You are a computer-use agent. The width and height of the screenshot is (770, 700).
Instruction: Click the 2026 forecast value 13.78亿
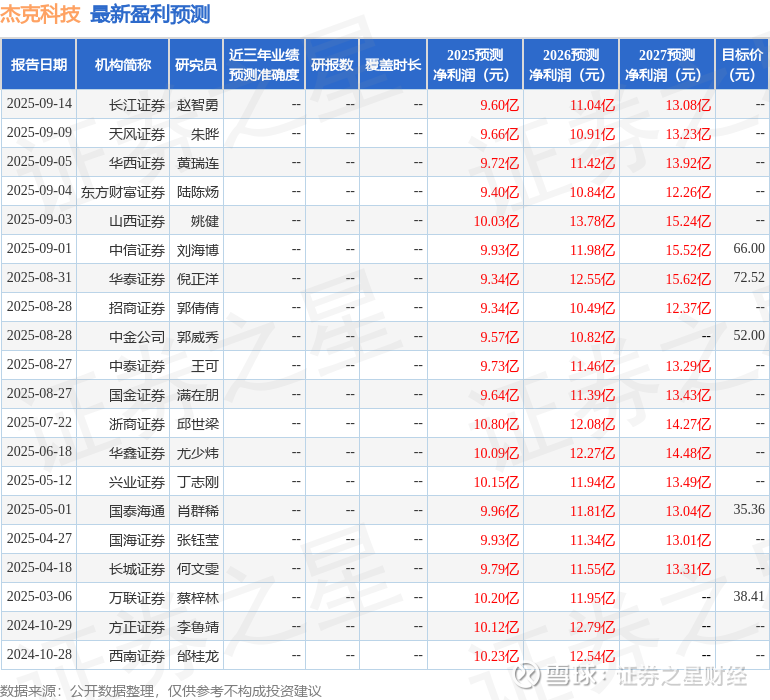[592, 221]
